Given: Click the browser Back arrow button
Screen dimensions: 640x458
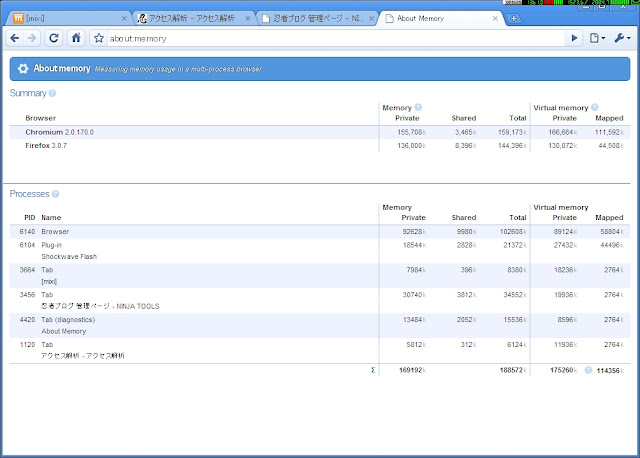Looking at the screenshot, I should (15, 38).
